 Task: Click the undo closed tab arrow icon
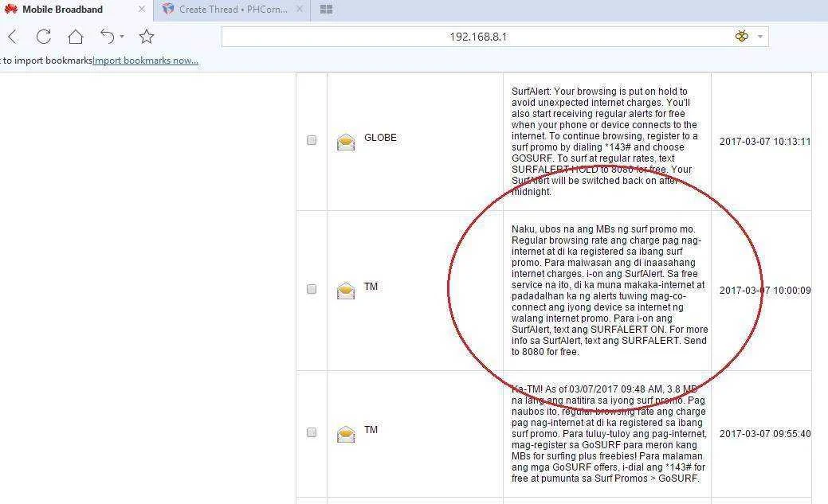(x=108, y=36)
